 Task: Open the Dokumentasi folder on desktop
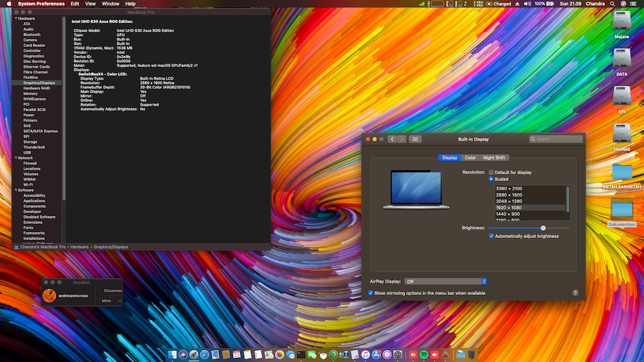pos(621,210)
